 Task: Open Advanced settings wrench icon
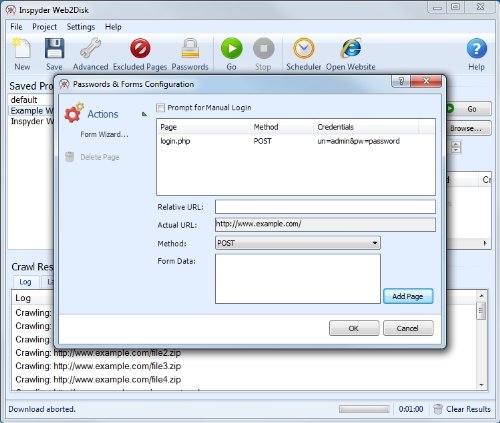point(90,49)
